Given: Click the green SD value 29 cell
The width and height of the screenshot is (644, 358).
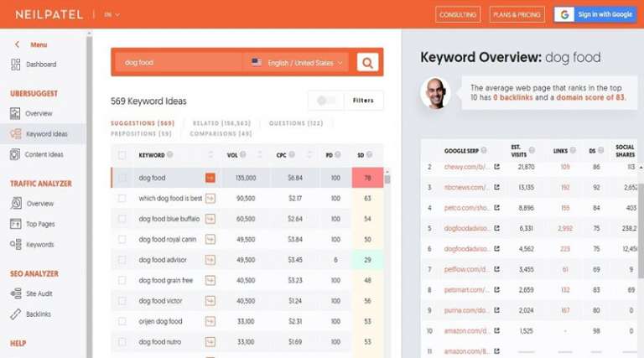Looking at the screenshot, I should 367,260.
